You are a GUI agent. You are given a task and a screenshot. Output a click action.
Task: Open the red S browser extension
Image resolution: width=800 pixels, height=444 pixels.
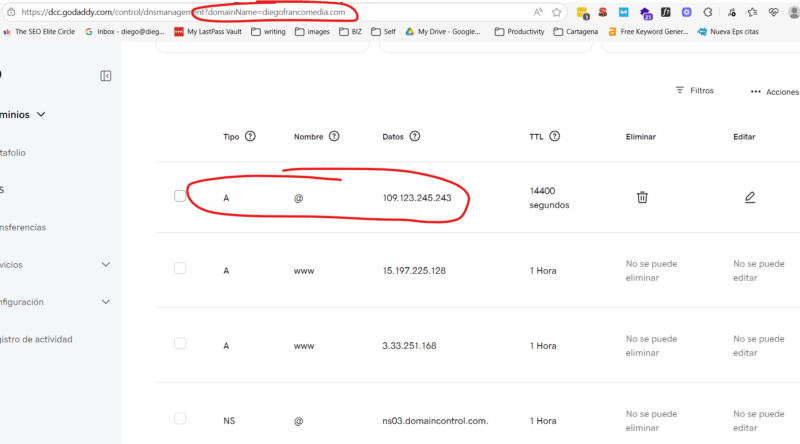click(x=603, y=12)
